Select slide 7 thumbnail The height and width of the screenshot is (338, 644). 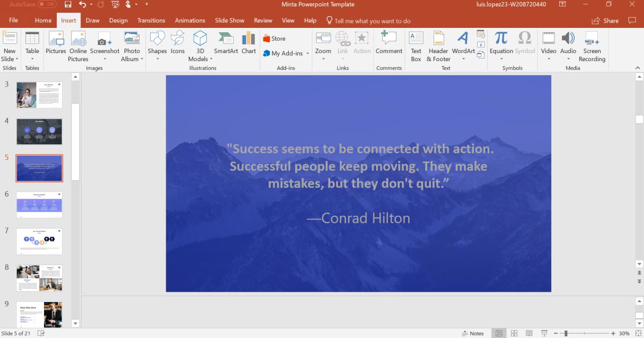click(x=39, y=241)
